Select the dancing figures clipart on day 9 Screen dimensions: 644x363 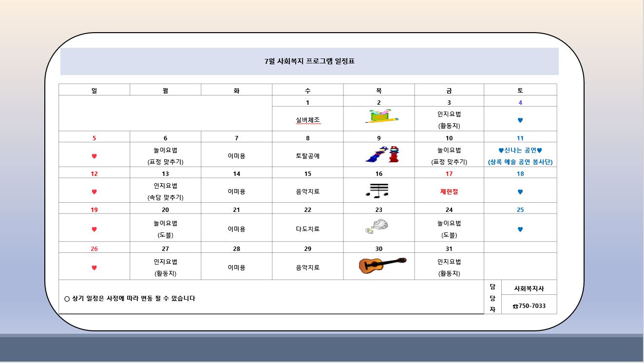point(382,154)
